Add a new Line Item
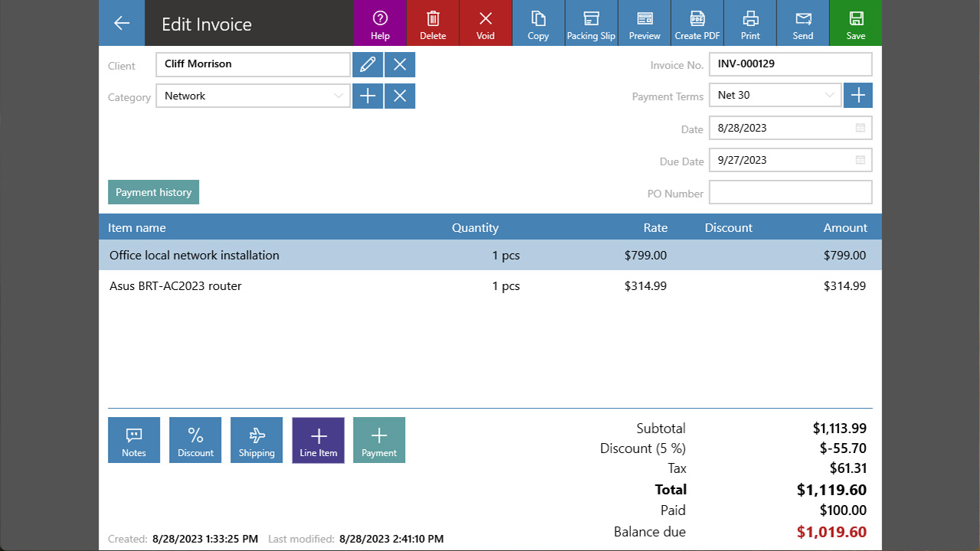This screenshot has width=980, height=551. 318,440
